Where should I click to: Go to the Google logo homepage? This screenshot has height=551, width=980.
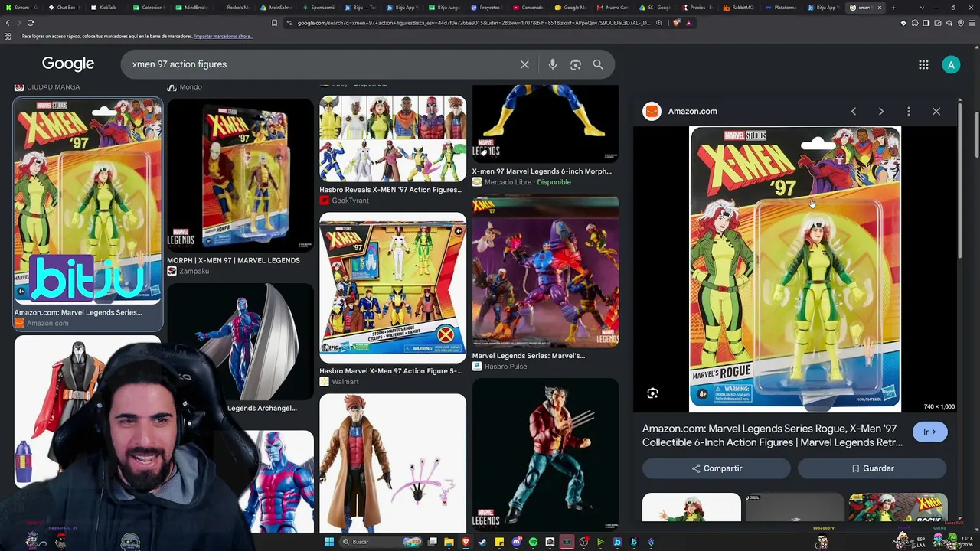[x=68, y=64]
